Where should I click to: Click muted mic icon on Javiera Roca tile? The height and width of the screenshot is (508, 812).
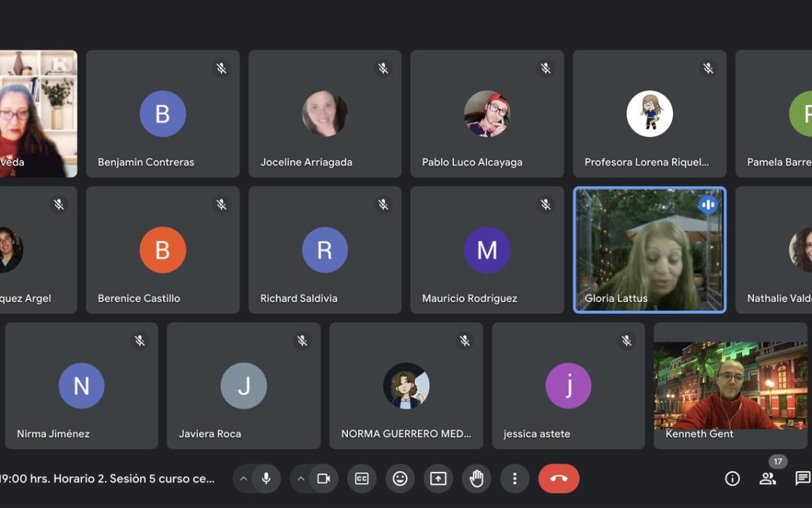tap(302, 341)
